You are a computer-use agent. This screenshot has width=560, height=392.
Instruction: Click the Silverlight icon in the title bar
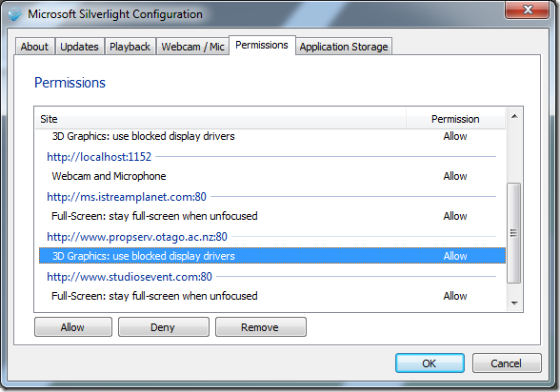click(15, 14)
